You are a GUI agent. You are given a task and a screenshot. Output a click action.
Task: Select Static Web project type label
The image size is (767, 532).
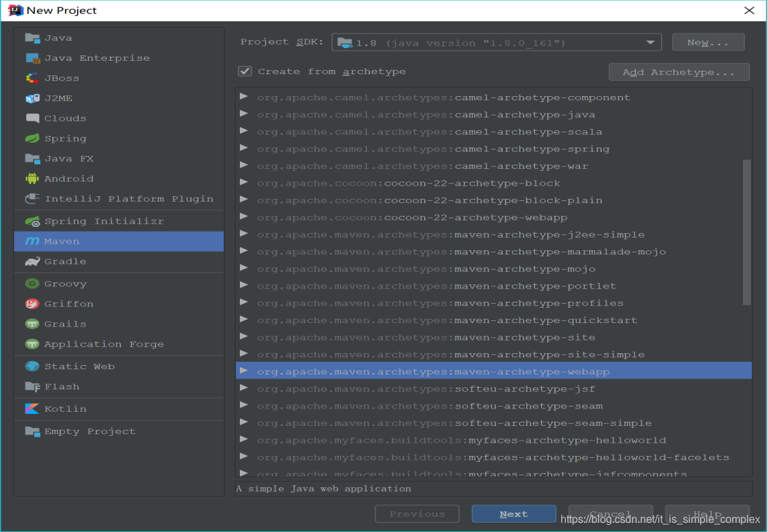[80, 367]
